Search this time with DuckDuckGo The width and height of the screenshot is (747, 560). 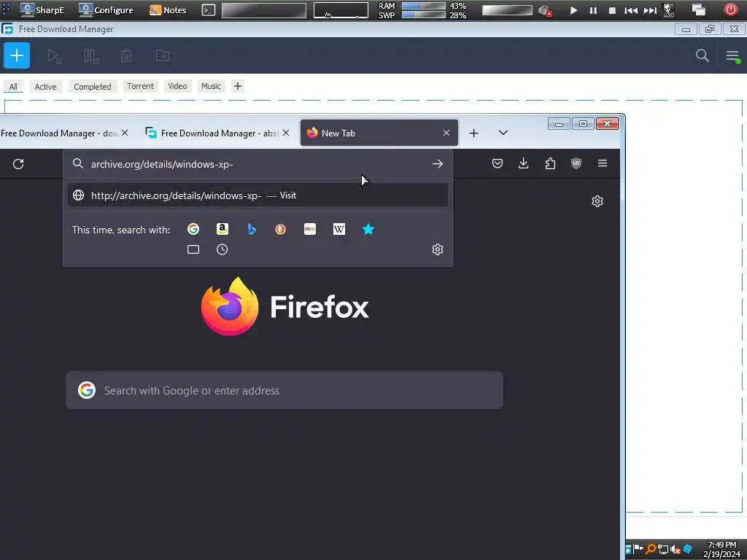[281, 230]
